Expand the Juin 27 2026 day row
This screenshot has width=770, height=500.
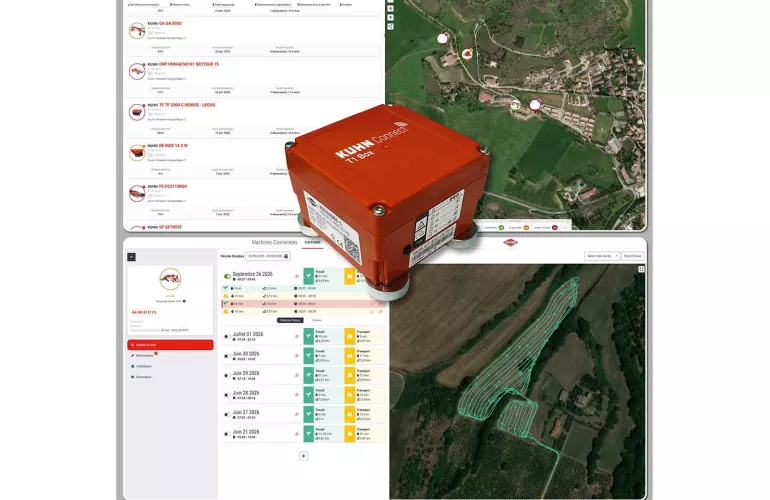303,415
